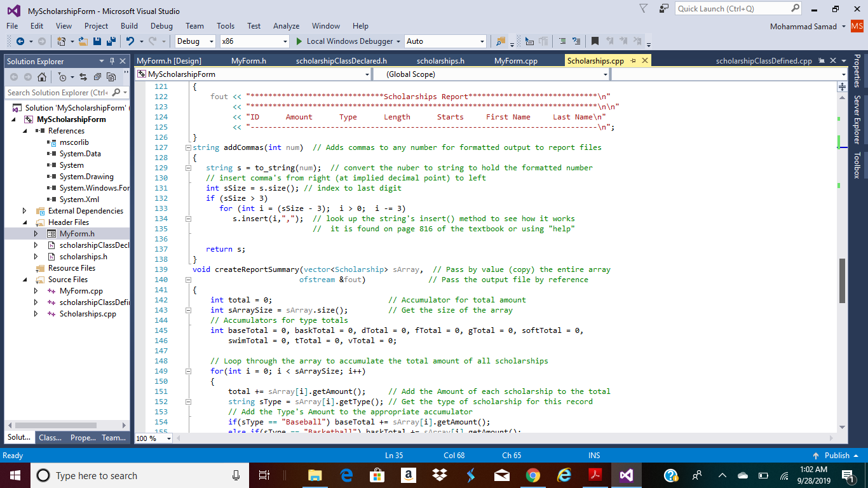Open the Properties side panel tab
868x488 pixels.
point(857,71)
